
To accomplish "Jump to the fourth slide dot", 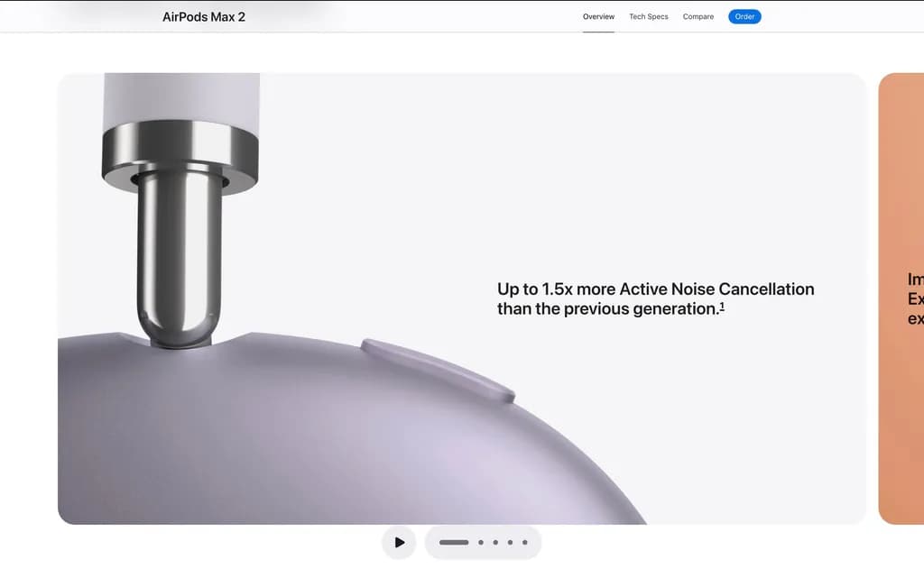I will [511, 542].
